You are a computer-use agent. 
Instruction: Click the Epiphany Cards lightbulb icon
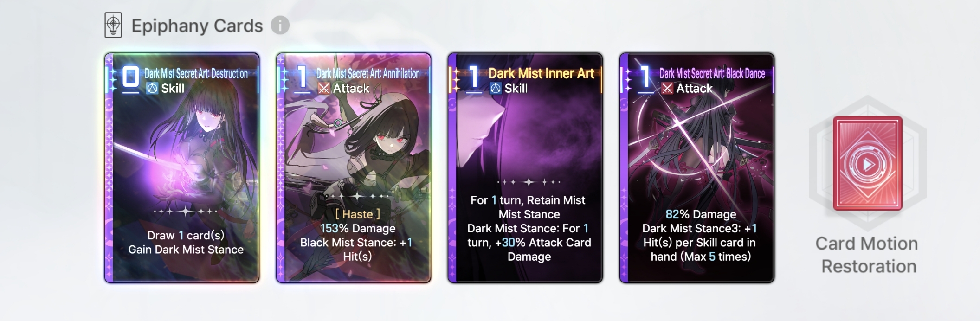(x=113, y=25)
